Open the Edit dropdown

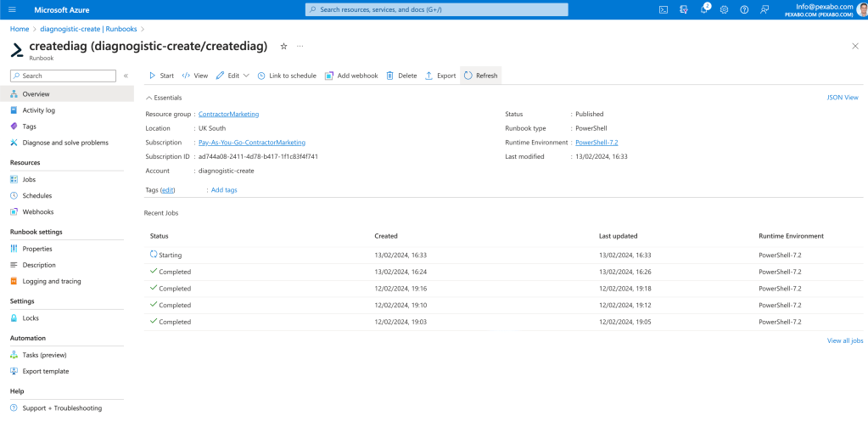tap(232, 76)
